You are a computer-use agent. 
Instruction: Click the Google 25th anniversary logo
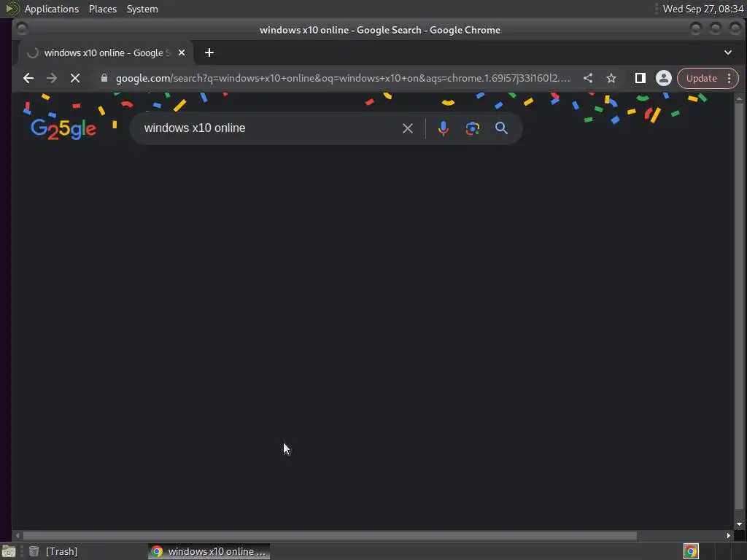pyautogui.click(x=63, y=128)
